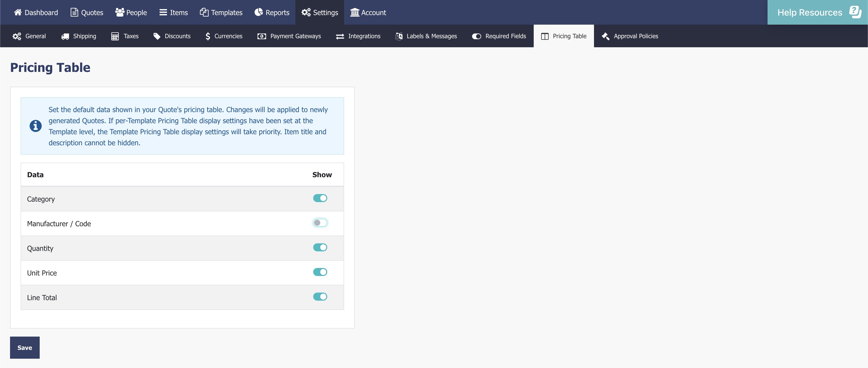Click the Help Resources question icon
This screenshot has height=368, width=868.
tap(855, 12)
